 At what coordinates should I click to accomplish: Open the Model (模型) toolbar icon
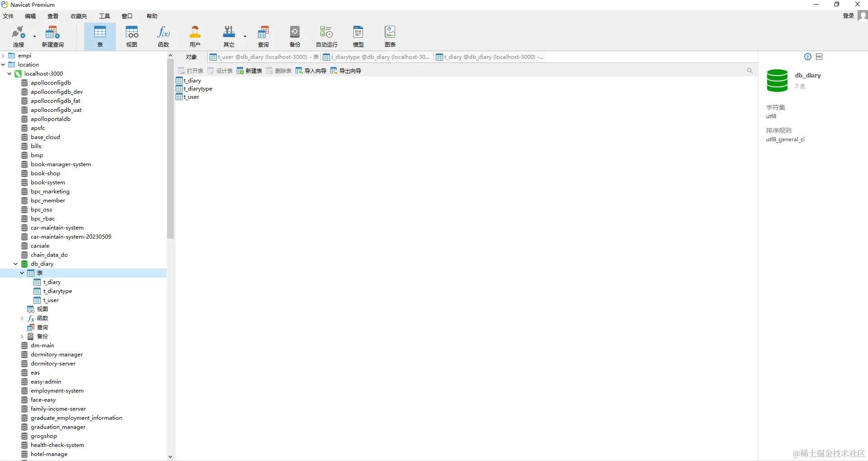point(358,36)
